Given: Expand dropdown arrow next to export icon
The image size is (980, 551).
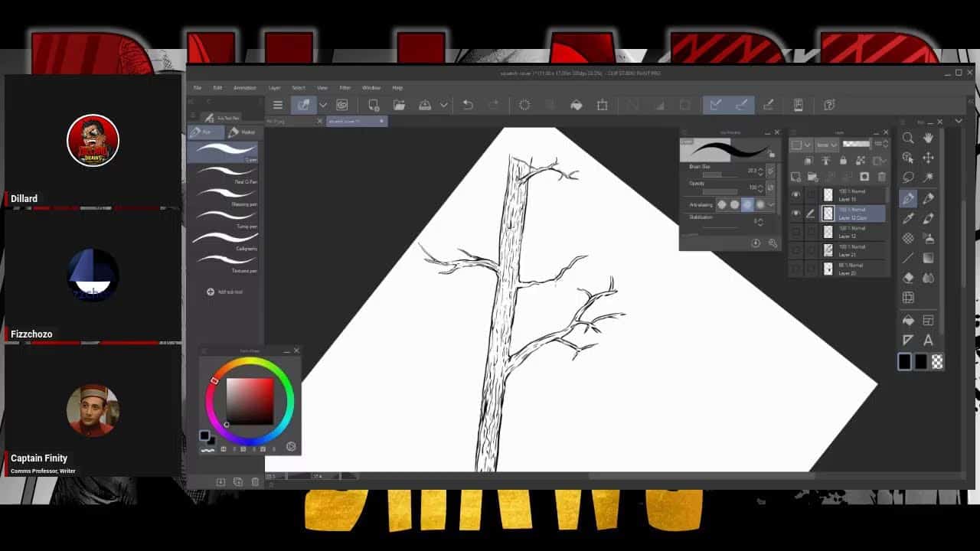Looking at the screenshot, I should coord(443,105).
